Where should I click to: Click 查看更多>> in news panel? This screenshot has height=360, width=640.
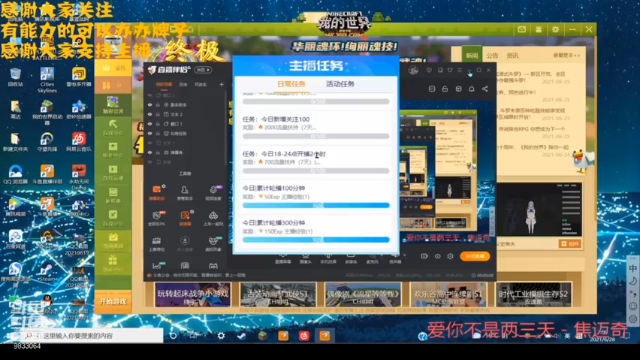[x=567, y=55]
